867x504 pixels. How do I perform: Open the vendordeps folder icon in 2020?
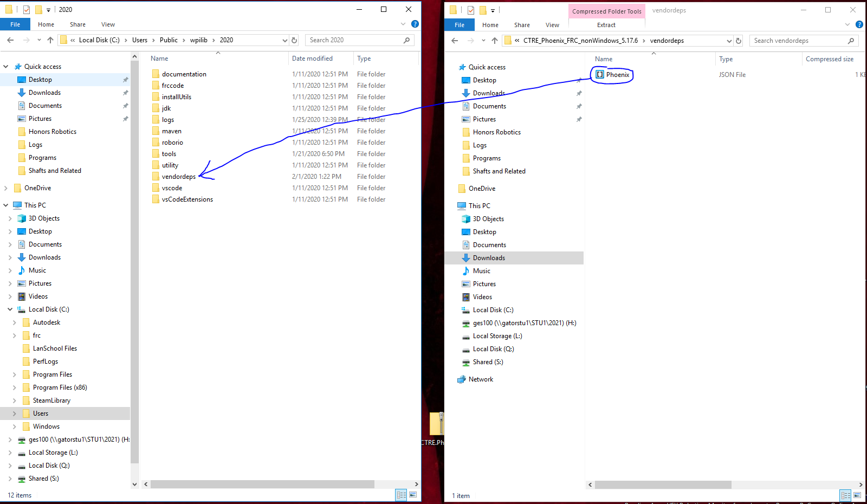point(156,177)
